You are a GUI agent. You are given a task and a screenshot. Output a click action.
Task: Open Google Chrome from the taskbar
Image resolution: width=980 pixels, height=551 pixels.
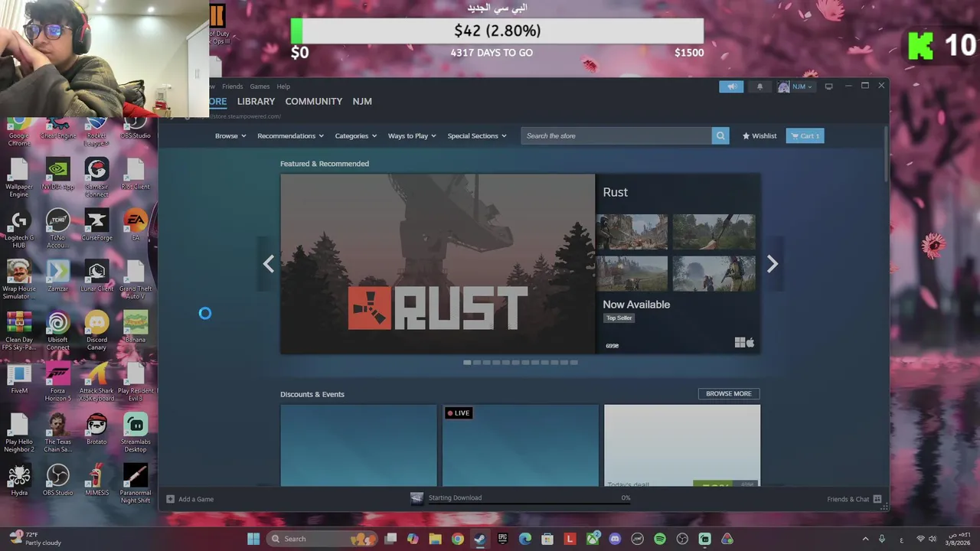coord(458,539)
